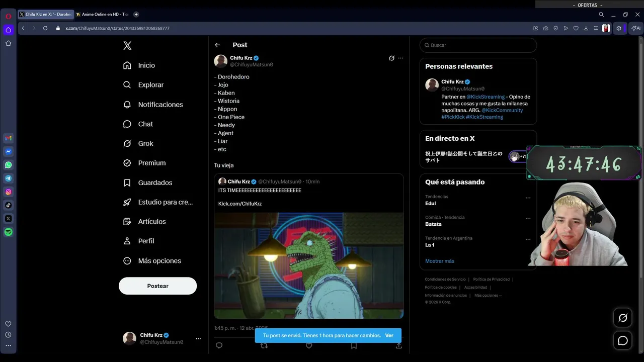Screen dimensions: 644x362
Task: Toggle bookmark on the post
Action: [354, 345]
